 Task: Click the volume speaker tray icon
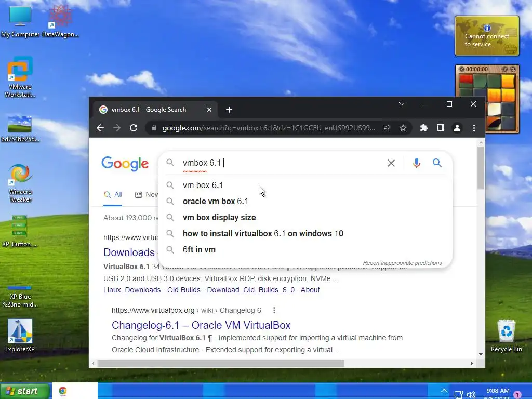click(x=471, y=395)
